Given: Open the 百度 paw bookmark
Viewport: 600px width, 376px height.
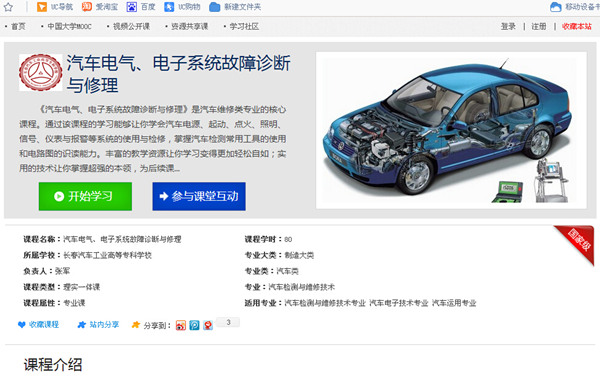Looking at the screenshot, I should [x=132, y=7].
